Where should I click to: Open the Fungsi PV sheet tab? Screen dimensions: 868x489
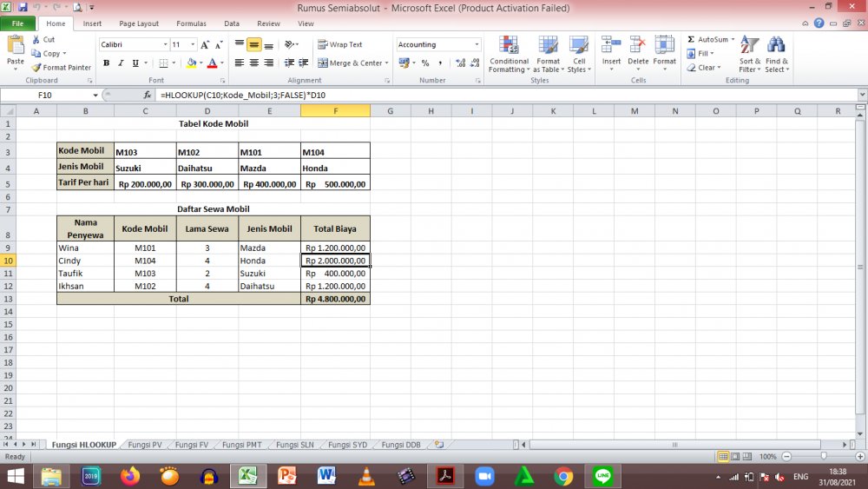point(144,445)
